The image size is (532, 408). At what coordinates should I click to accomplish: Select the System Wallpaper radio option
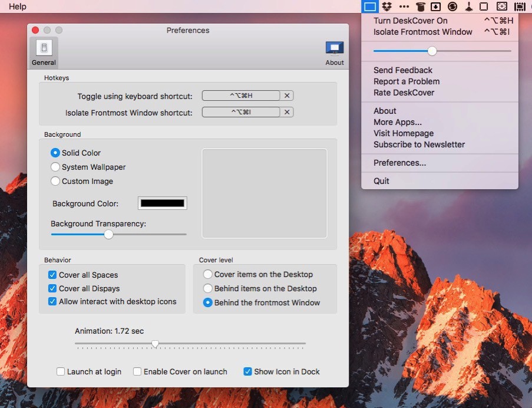55,167
